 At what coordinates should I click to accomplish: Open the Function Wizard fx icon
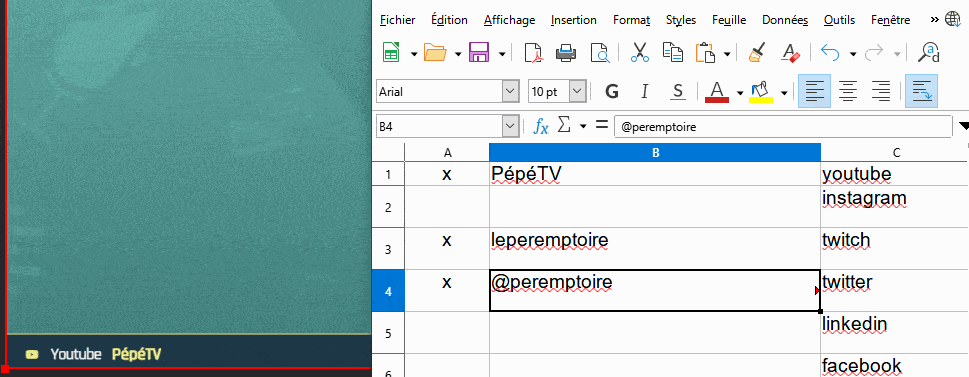coord(541,127)
